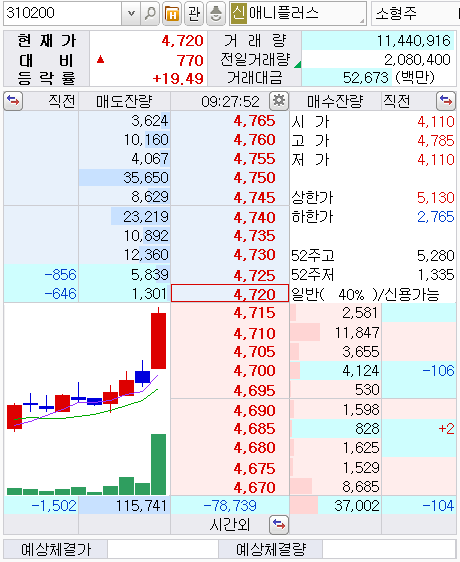Click the 매수잔량 column header

[x=335, y=101]
